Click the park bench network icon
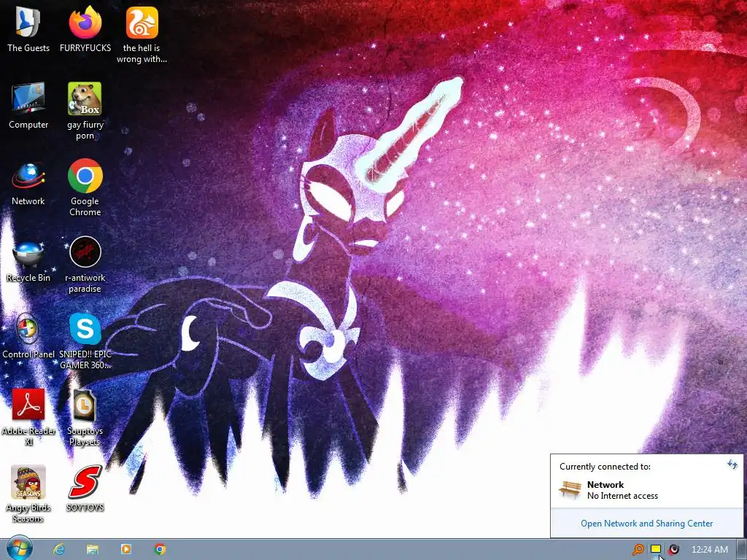The height and width of the screenshot is (560, 747). (x=570, y=489)
